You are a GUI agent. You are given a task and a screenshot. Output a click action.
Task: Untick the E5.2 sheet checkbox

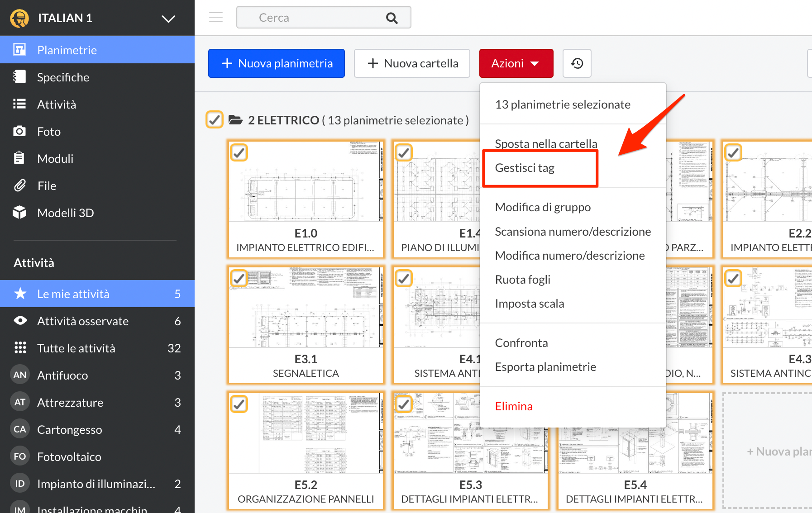coord(239,404)
